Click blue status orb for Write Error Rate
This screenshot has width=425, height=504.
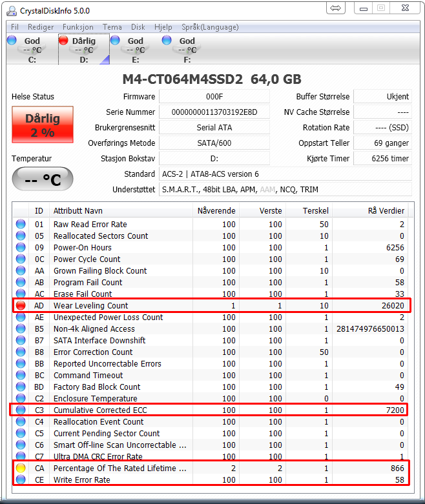coord(21,479)
